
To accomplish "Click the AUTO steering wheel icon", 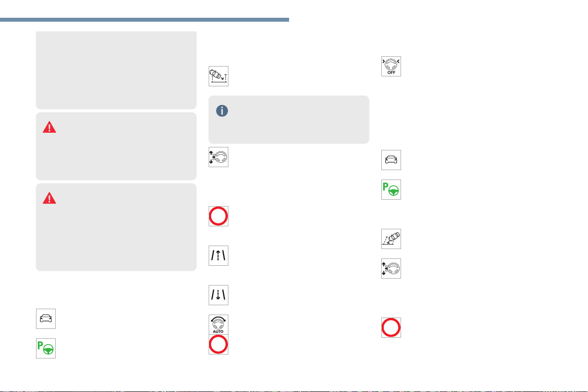I will pos(219,324).
